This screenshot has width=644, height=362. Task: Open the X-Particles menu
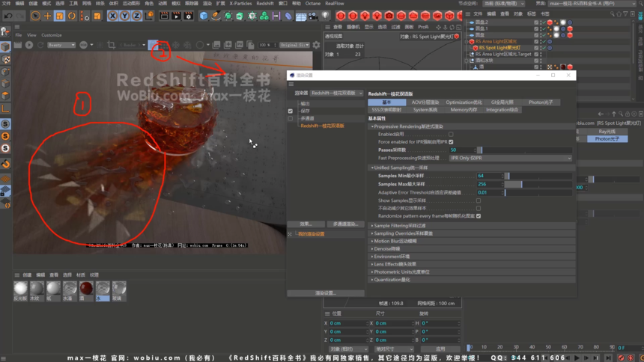point(240,3)
